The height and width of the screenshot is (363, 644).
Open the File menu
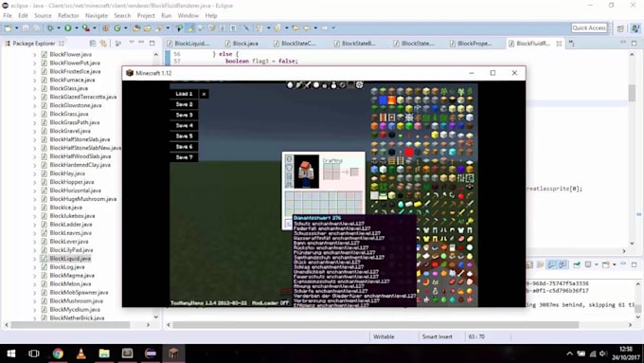[8, 15]
